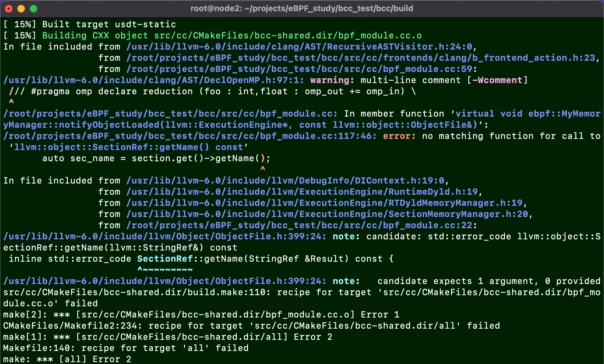Click bpf_module.cc:117:46 path

[x=190, y=136]
